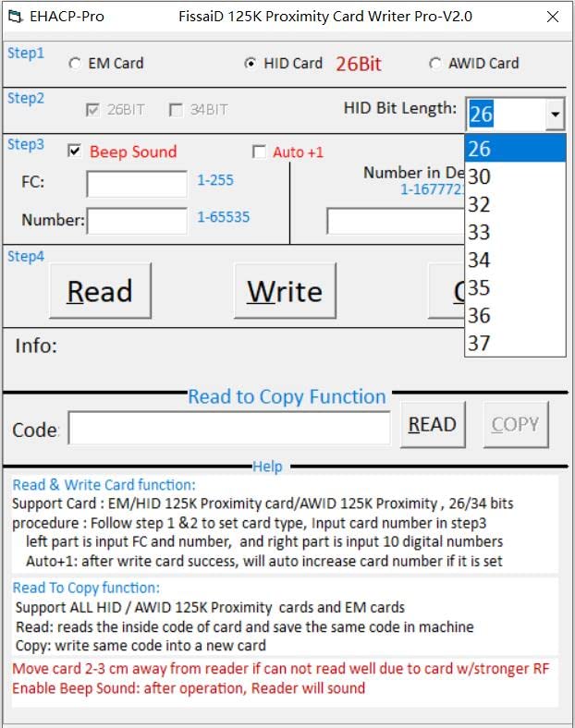Choose 30 in the bit length list
Viewport: 575px width, 728px height.
[515, 176]
